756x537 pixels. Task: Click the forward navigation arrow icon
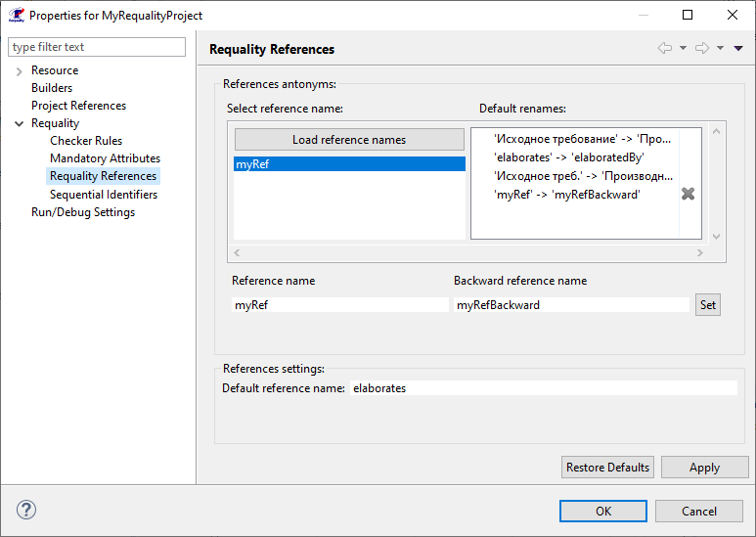(x=702, y=48)
